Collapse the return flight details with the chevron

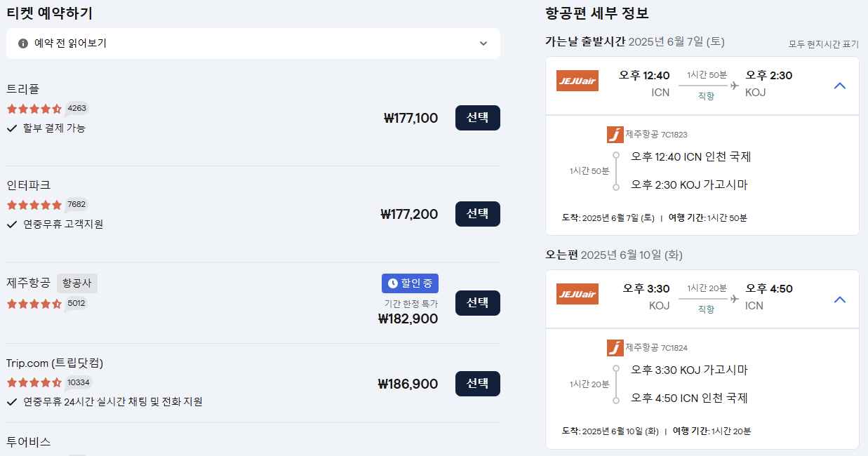click(840, 299)
